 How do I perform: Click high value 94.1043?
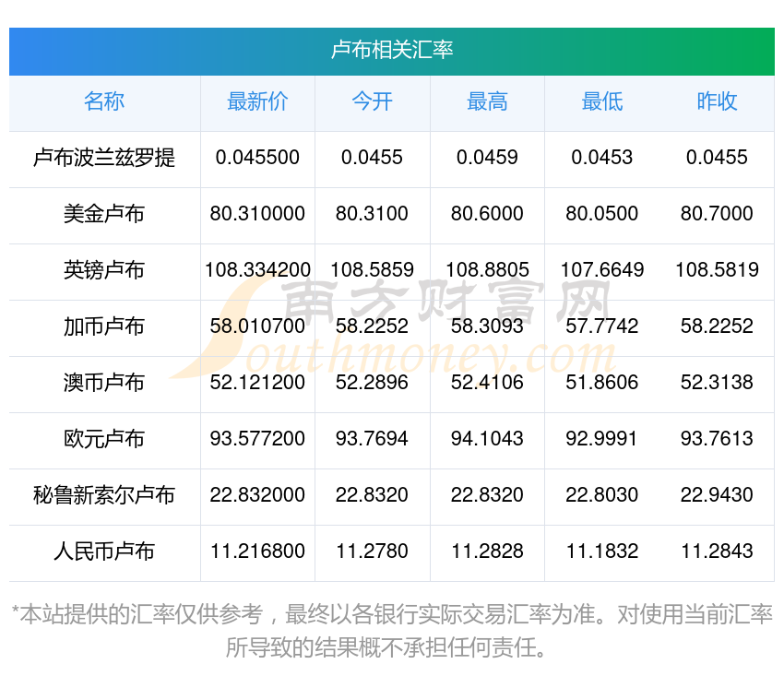pyautogui.click(x=487, y=439)
